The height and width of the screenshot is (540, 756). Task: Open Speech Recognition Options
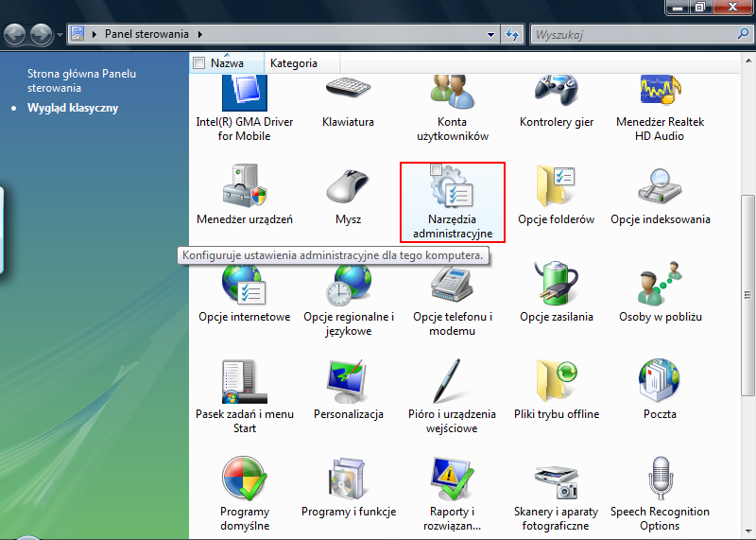(660, 481)
